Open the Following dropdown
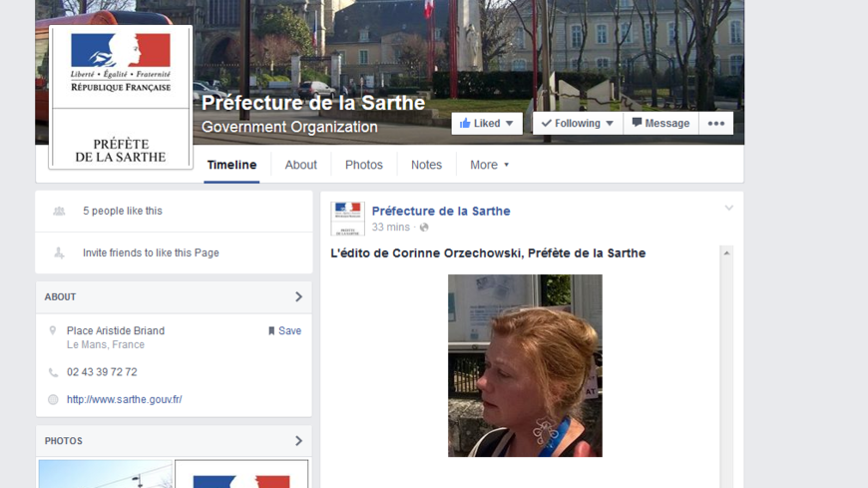868x488 pixels. click(x=578, y=123)
